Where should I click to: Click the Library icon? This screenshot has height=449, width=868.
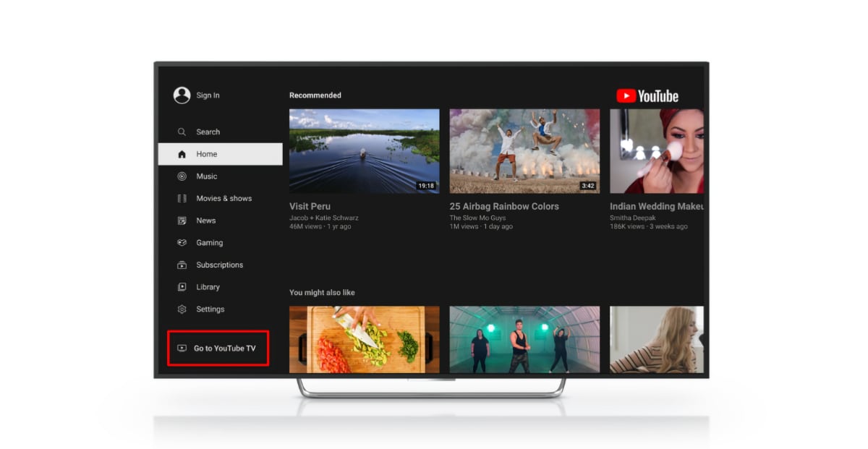pyautogui.click(x=182, y=287)
